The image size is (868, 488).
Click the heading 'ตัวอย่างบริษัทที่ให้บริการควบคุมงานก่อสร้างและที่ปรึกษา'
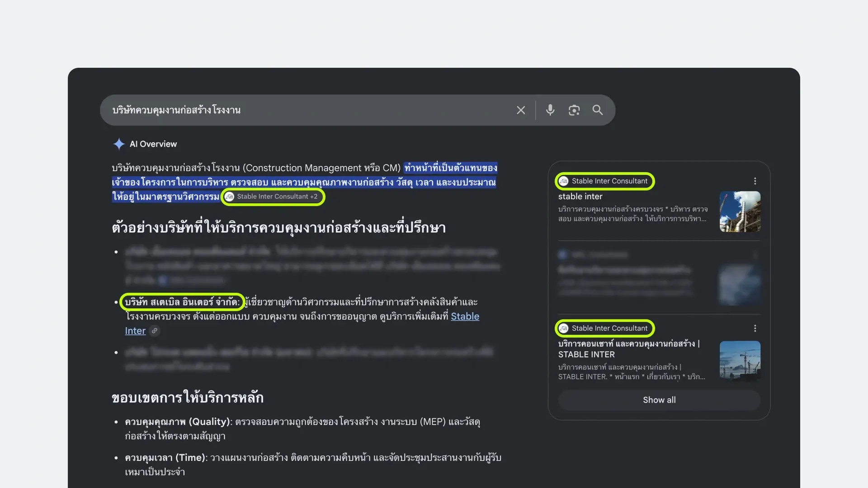click(279, 227)
